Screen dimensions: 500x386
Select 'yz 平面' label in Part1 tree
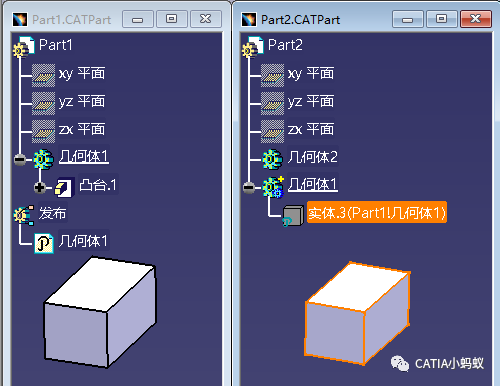(x=82, y=101)
